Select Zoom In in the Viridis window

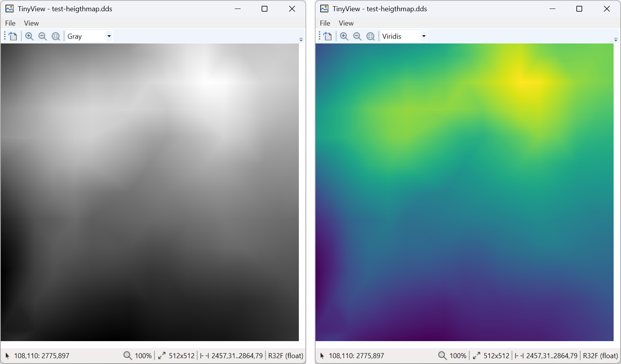point(344,36)
